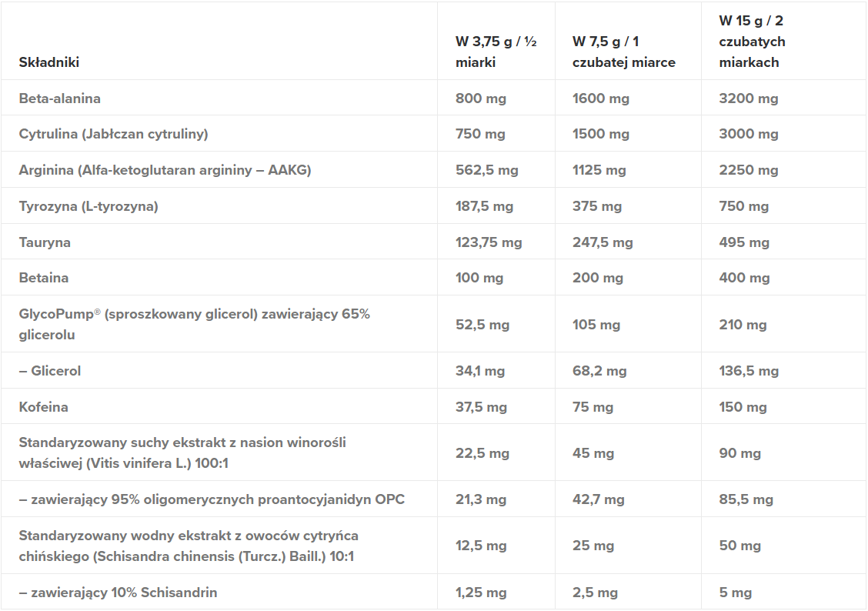868x611 pixels.
Task: Click the Tyrozyna (L-tyrozyna) cell
Action: pyautogui.click(x=88, y=206)
